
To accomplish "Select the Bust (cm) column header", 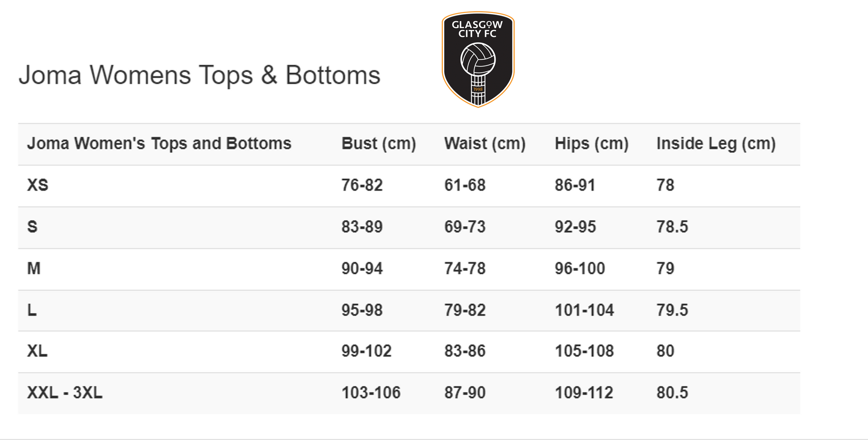I will point(379,144).
